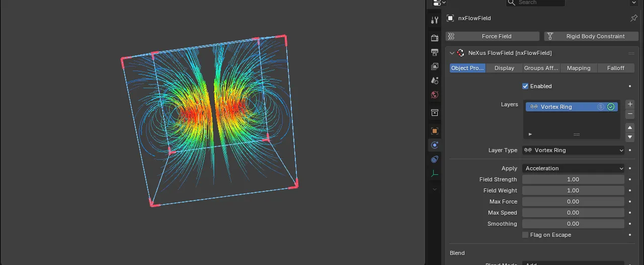
Task: Grab the layers list resize grip
Action: click(577, 135)
